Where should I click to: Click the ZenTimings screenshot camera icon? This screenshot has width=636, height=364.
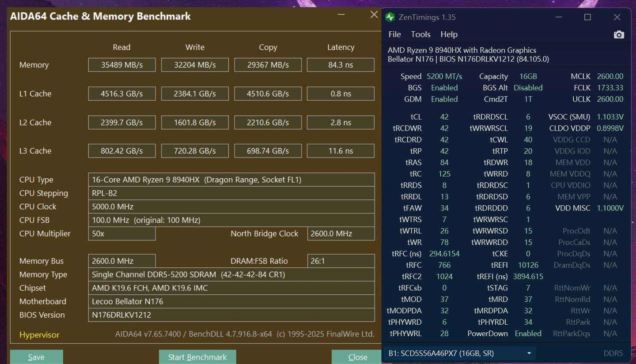[x=619, y=34]
